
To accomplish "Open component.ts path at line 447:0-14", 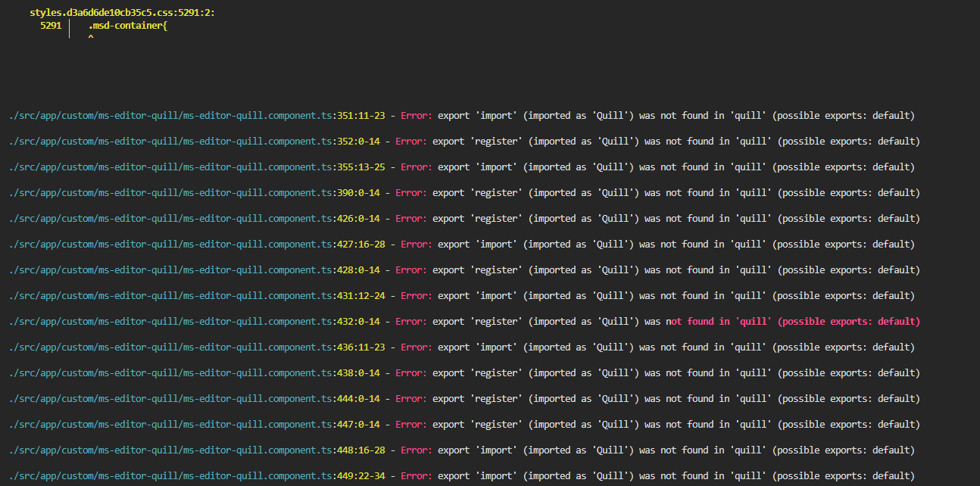I will pyautogui.click(x=195, y=425).
